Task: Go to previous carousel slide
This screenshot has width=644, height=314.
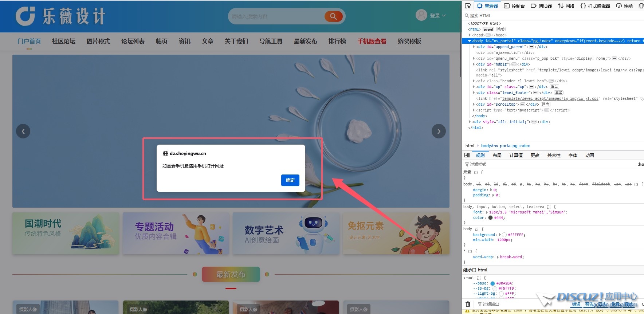Action: [23, 131]
